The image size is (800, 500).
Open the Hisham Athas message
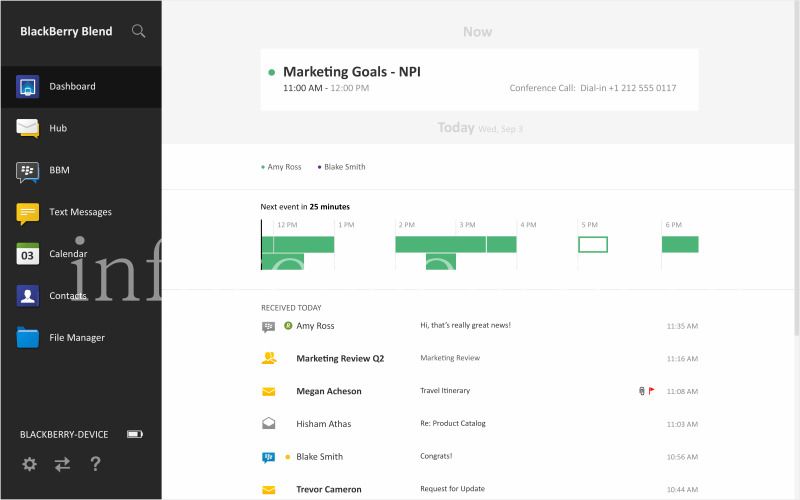[479, 423]
